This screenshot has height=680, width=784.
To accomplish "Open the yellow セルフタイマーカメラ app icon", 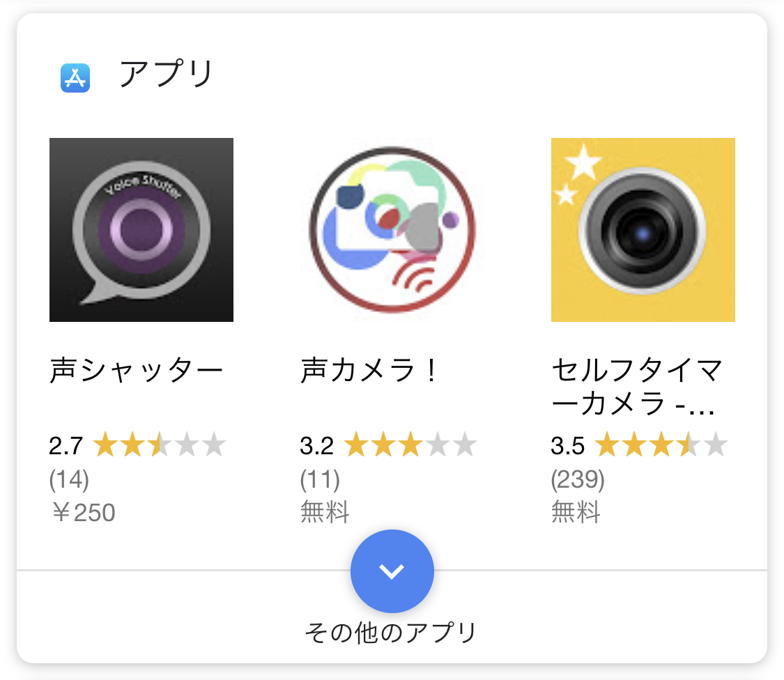I will (x=643, y=230).
